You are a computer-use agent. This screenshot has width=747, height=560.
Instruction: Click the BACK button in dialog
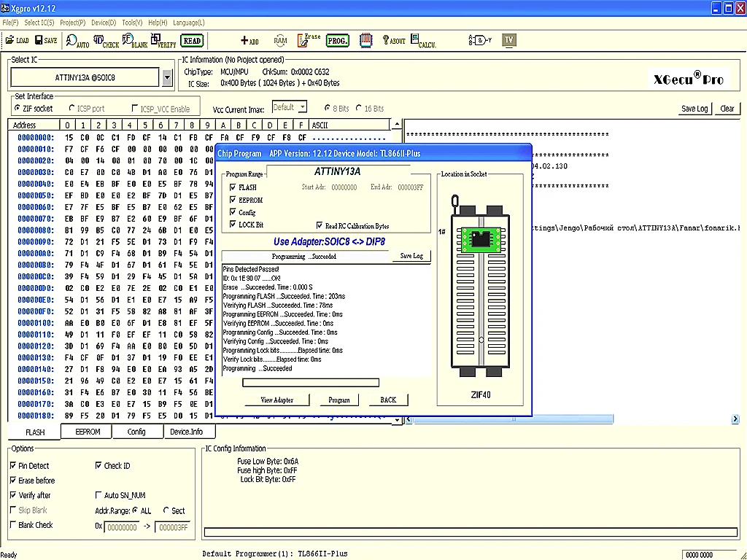tap(388, 400)
